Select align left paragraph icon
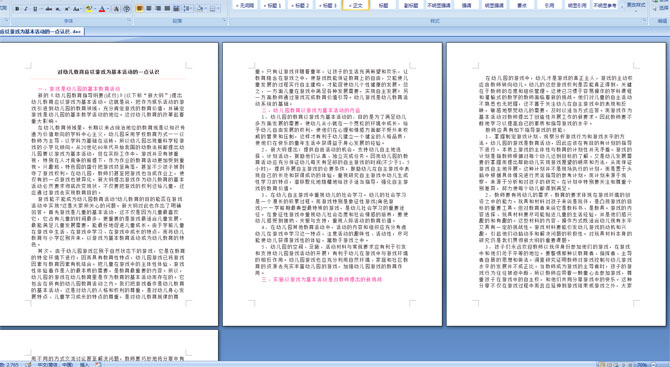This screenshot has width=670, height=367. coord(140,9)
